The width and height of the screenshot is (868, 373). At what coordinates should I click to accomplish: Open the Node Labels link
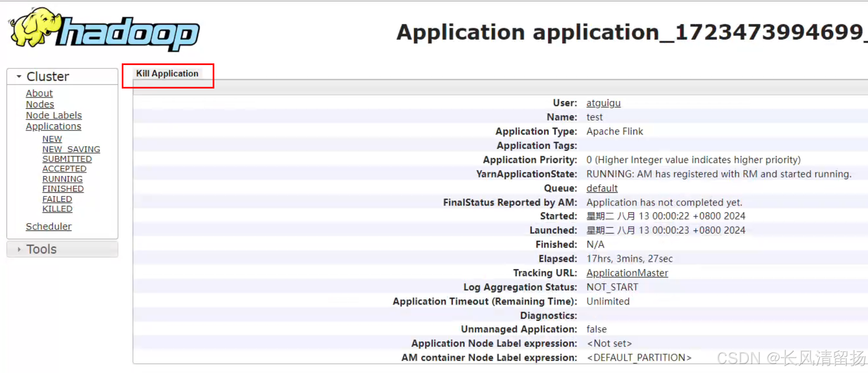[x=54, y=116]
